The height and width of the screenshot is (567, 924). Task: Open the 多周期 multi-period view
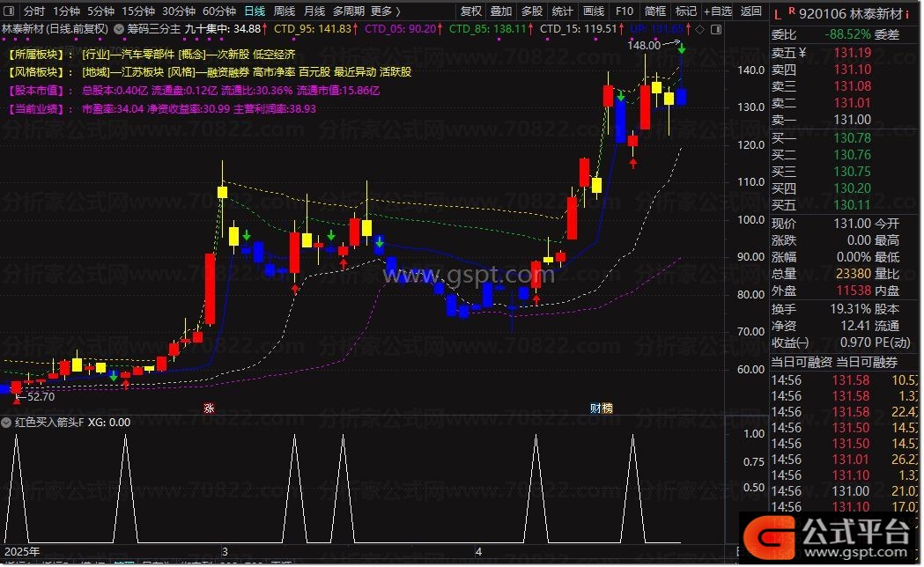click(348, 11)
